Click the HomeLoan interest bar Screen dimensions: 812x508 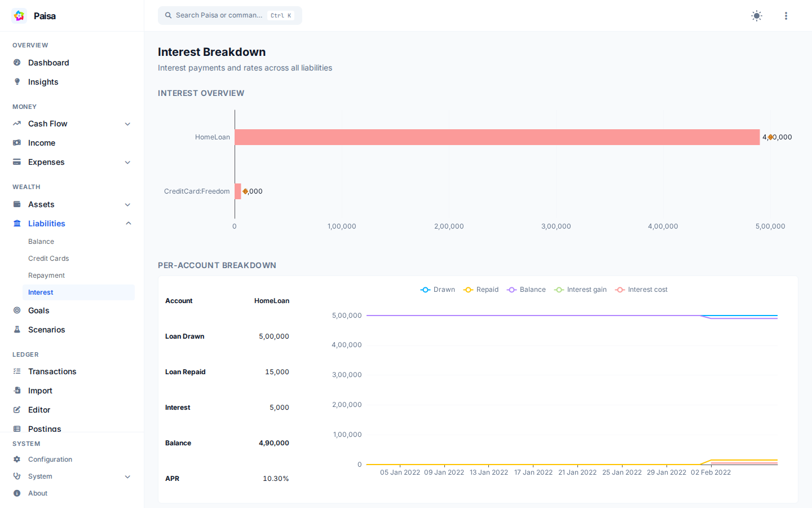pos(497,137)
